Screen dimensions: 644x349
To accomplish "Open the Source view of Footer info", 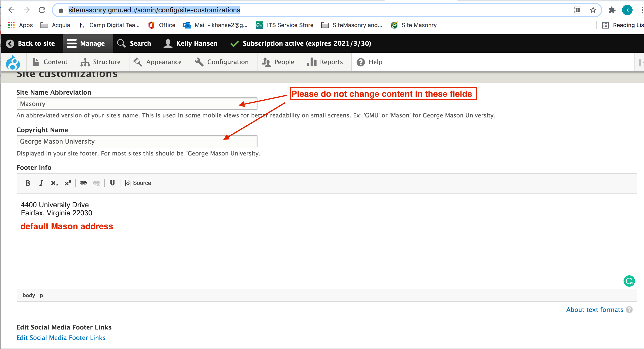I will [138, 183].
